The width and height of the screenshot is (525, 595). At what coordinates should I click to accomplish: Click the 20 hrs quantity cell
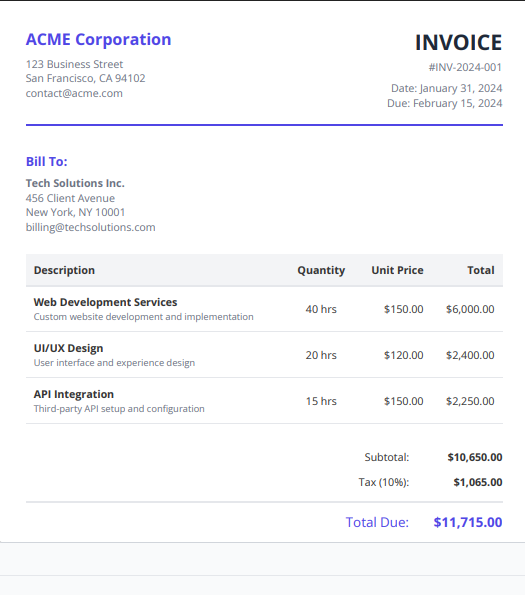point(321,355)
